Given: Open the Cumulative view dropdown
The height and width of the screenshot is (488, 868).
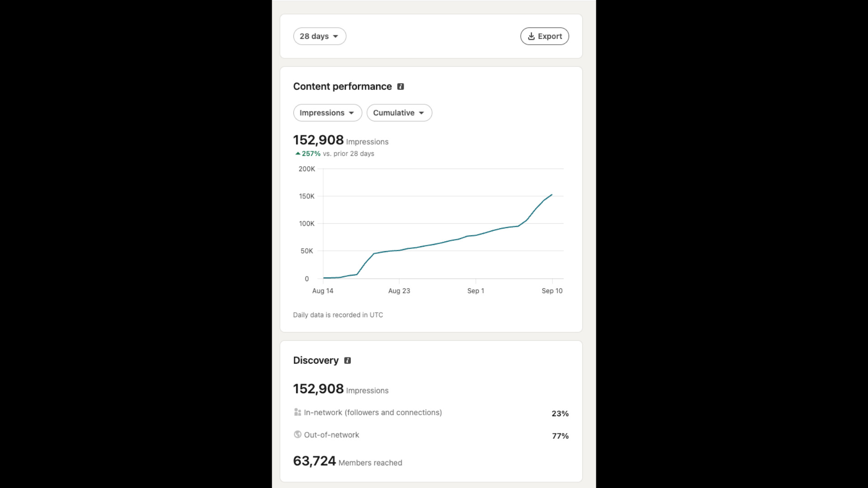Looking at the screenshot, I should (399, 113).
